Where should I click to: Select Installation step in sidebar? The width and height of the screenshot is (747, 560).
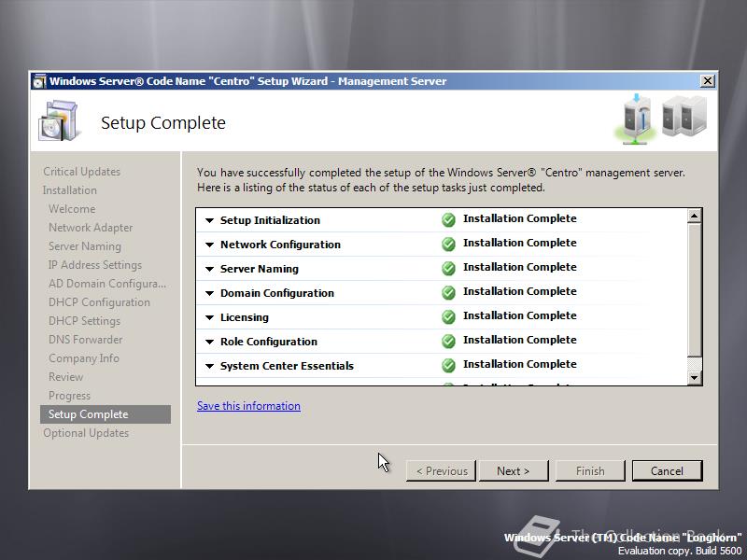(69, 190)
